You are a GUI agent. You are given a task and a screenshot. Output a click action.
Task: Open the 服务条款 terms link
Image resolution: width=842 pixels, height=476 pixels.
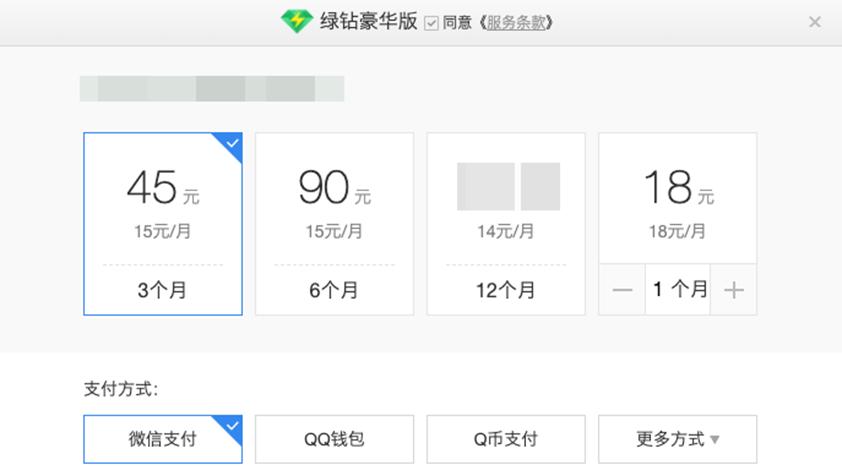[x=516, y=23]
